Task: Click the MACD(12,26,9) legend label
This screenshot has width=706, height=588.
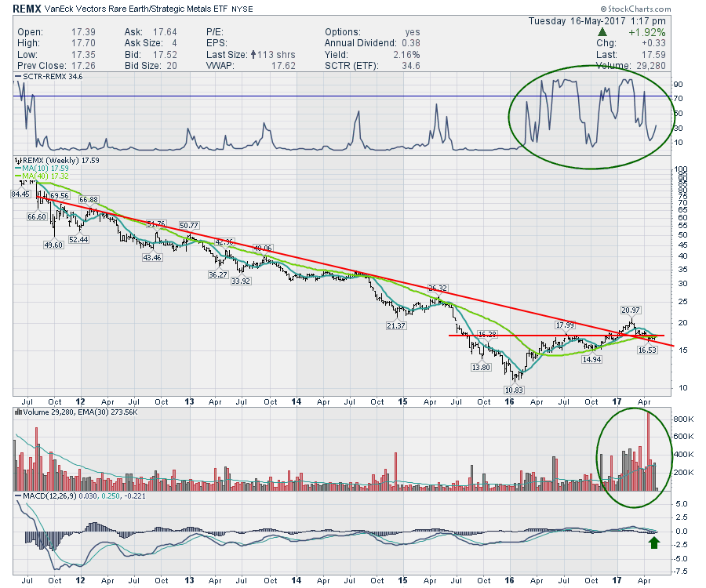Action: pos(49,497)
